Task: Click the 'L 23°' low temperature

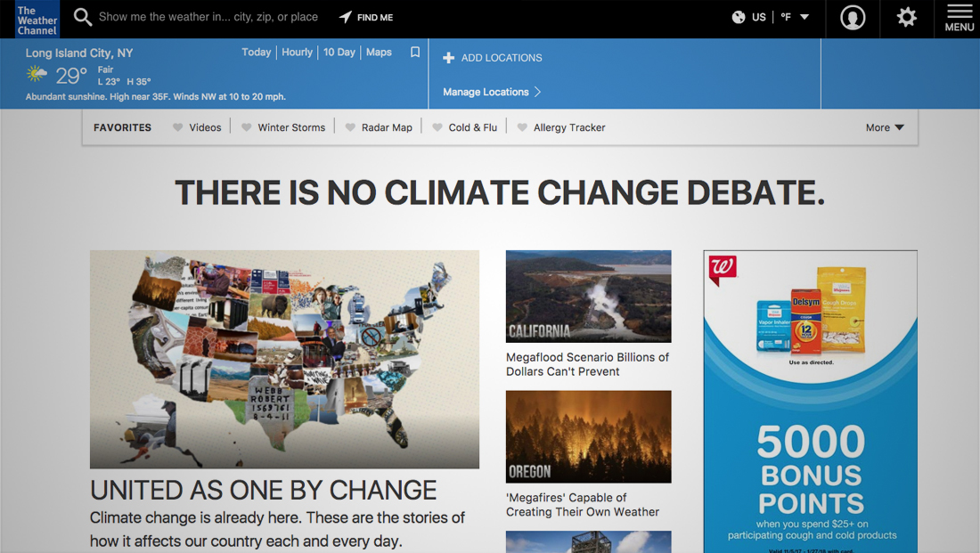Action: point(109,82)
